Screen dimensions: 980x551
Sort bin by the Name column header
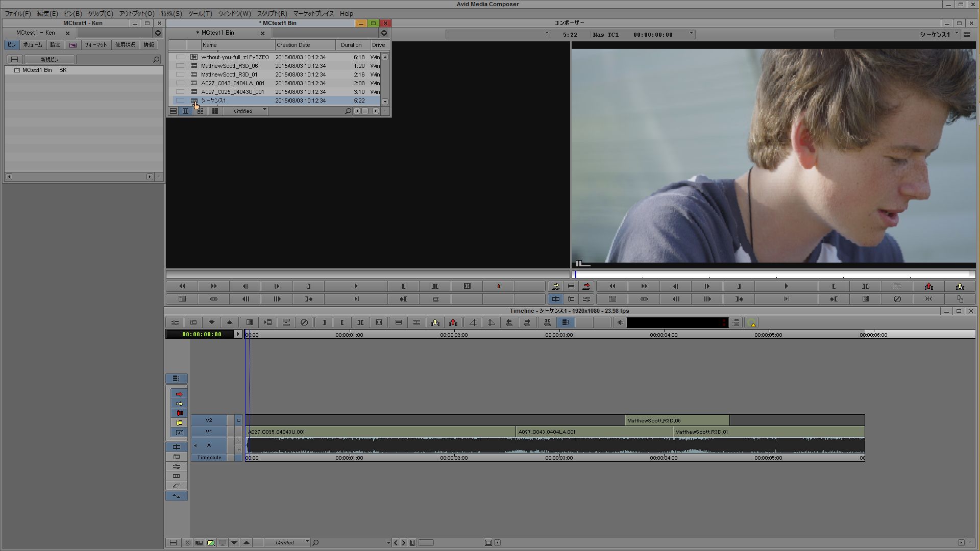tap(237, 45)
